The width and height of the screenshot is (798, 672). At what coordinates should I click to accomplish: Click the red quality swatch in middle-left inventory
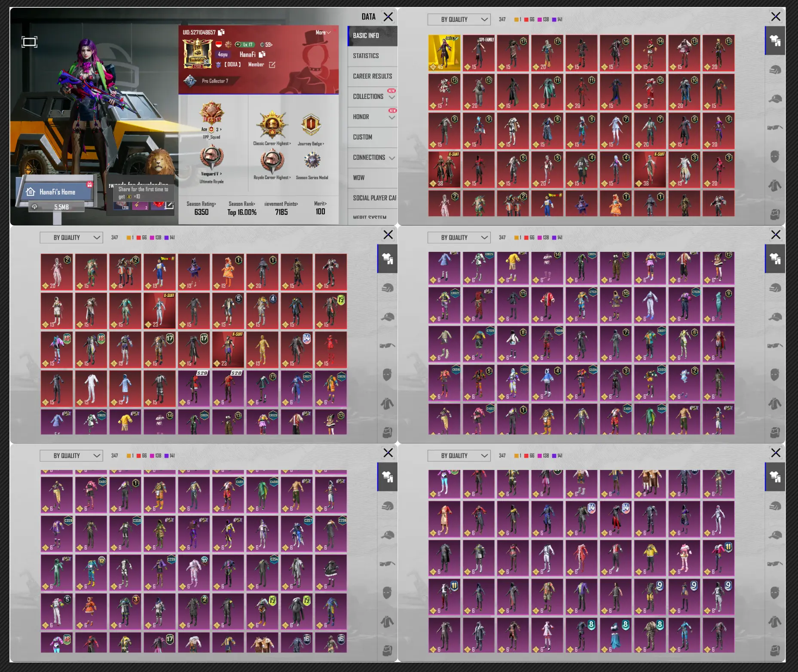pos(138,238)
